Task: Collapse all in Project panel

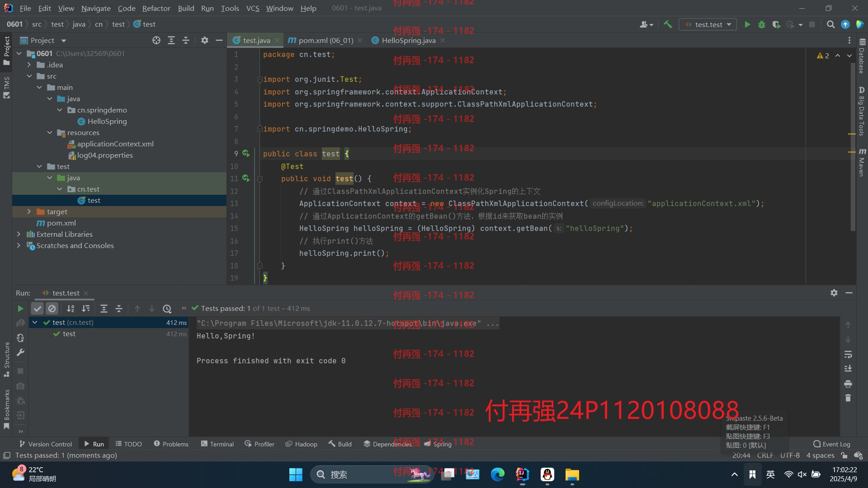Action: [x=186, y=40]
